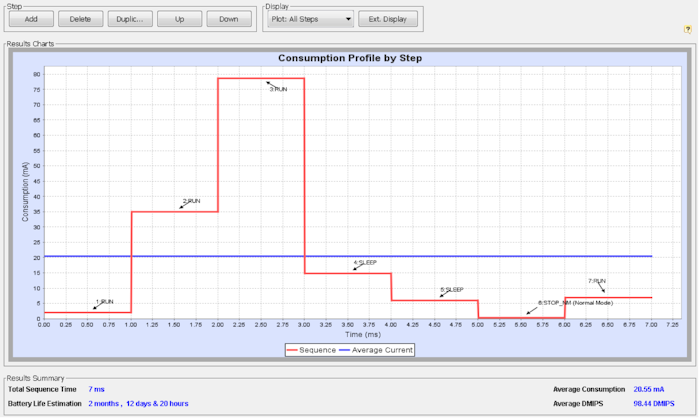Click the yellow help question mark icon
This screenshot has width=700, height=418.
click(688, 30)
